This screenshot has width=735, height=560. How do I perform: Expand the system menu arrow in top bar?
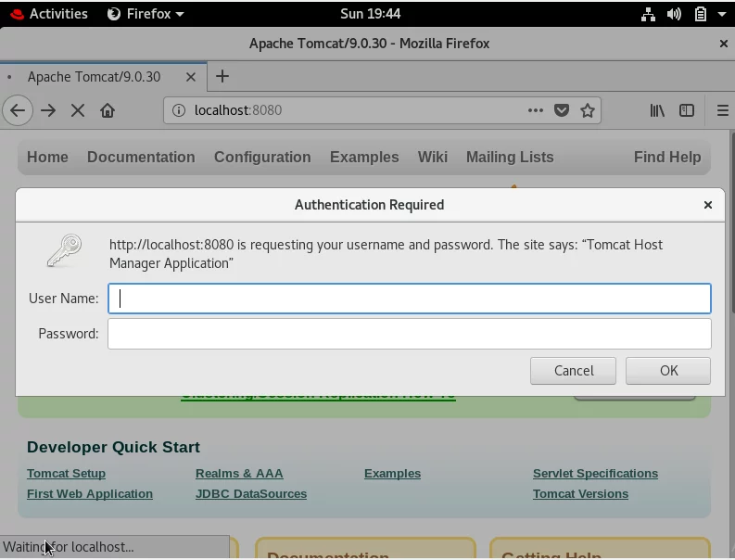pos(722,14)
